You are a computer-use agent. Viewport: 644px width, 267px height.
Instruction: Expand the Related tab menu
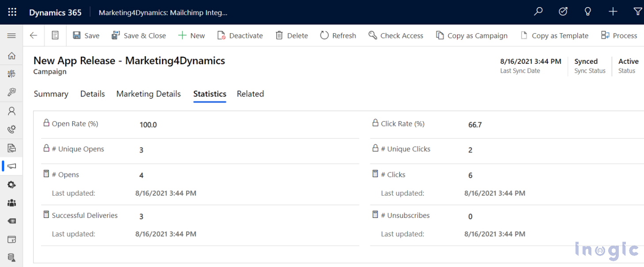pyautogui.click(x=250, y=94)
